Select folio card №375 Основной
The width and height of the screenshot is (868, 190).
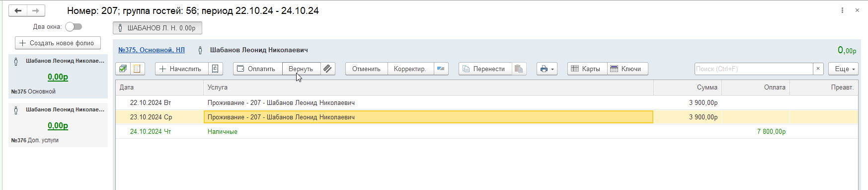(x=58, y=76)
